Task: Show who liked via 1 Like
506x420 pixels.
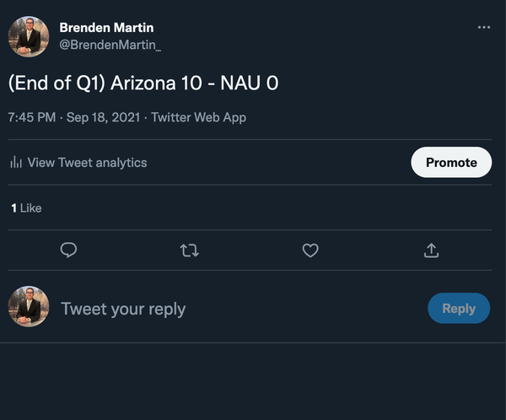Action: tap(26, 207)
